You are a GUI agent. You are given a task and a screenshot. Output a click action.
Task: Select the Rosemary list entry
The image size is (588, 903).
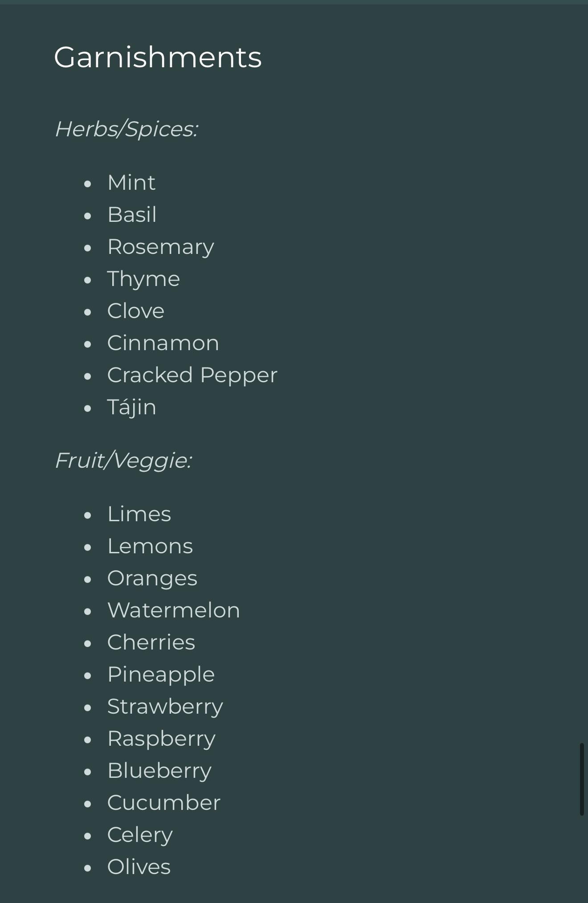pyautogui.click(x=160, y=247)
